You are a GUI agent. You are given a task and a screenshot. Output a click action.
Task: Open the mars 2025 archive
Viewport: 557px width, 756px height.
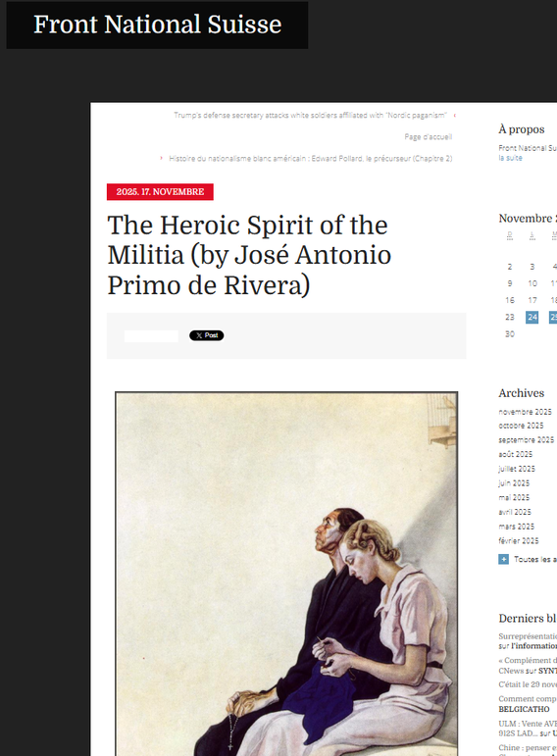(516, 527)
